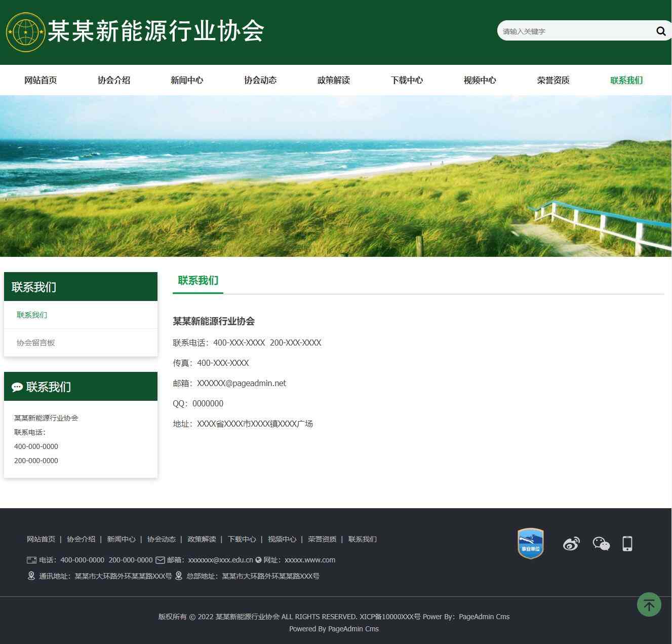Select 协会留言板 in the sidebar
This screenshot has width=672, height=644.
[x=35, y=343]
